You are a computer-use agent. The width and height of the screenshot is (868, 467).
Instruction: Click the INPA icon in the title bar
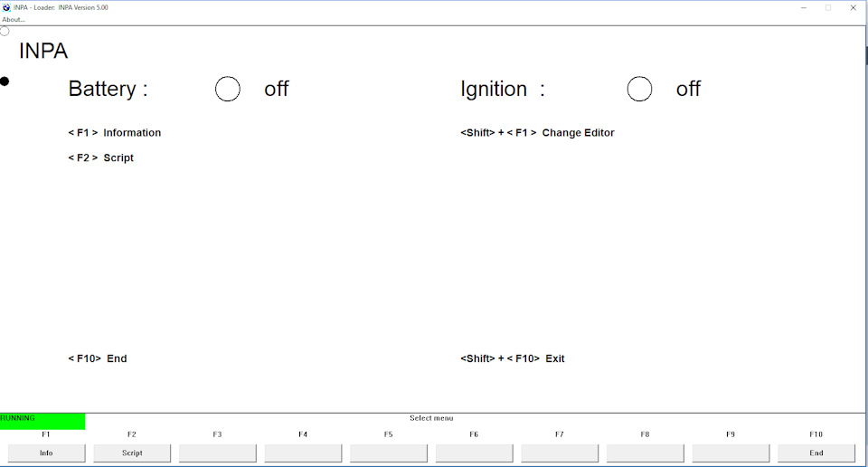pyautogui.click(x=6, y=7)
